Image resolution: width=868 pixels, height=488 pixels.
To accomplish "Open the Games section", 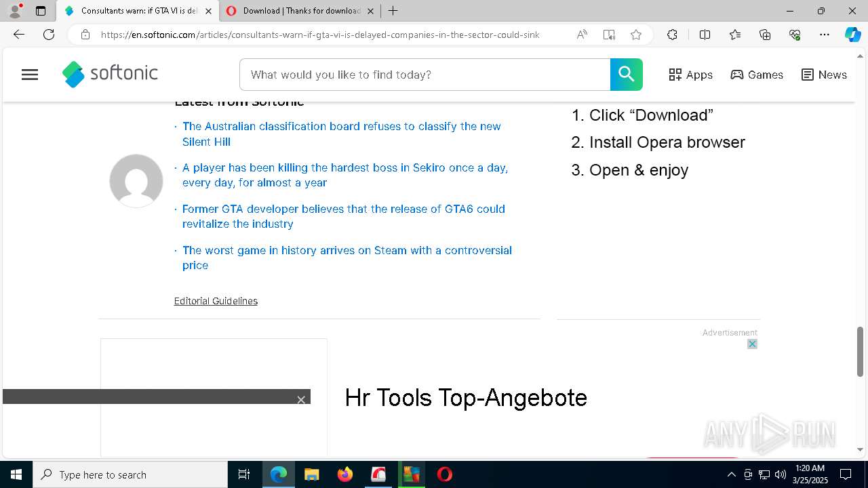I will [x=757, y=75].
